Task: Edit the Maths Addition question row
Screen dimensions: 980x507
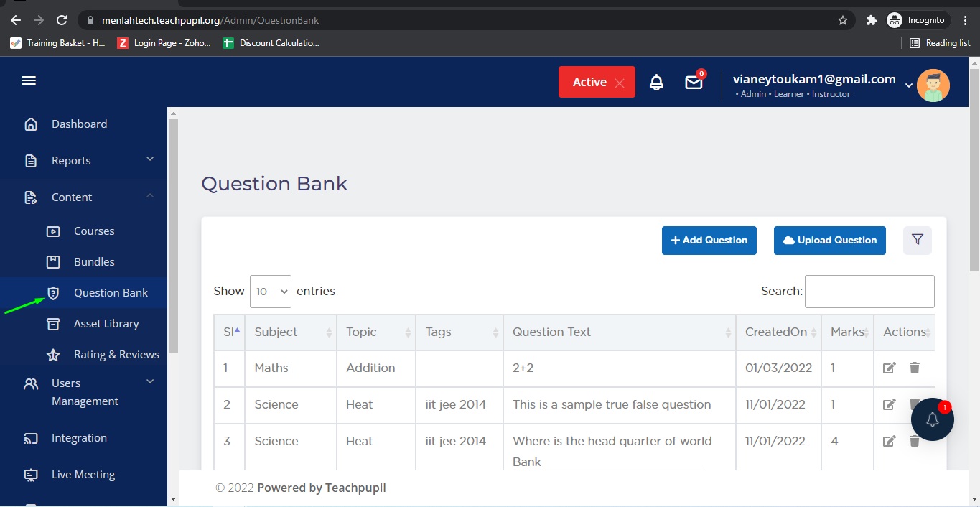Action: click(889, 368)
